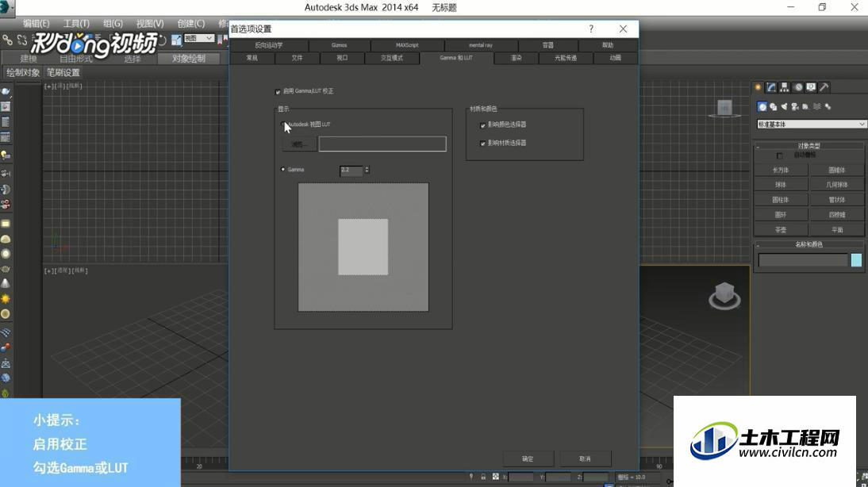
Task: Open the Hierarchy command panel tab
Action: 785,87
